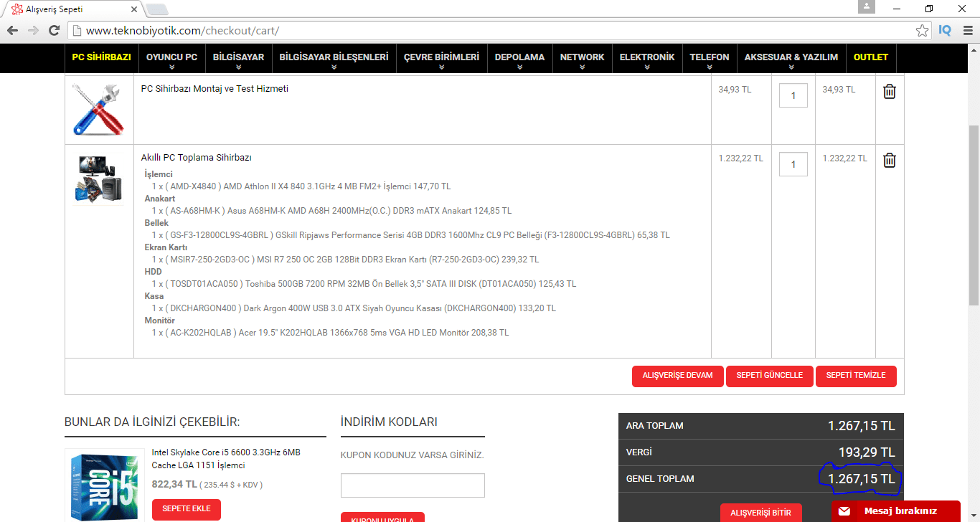Select the GSkill Ripjaws 4GB DDR3 line
This screenshot has height=522, width=980.
(x=410, y=235)
